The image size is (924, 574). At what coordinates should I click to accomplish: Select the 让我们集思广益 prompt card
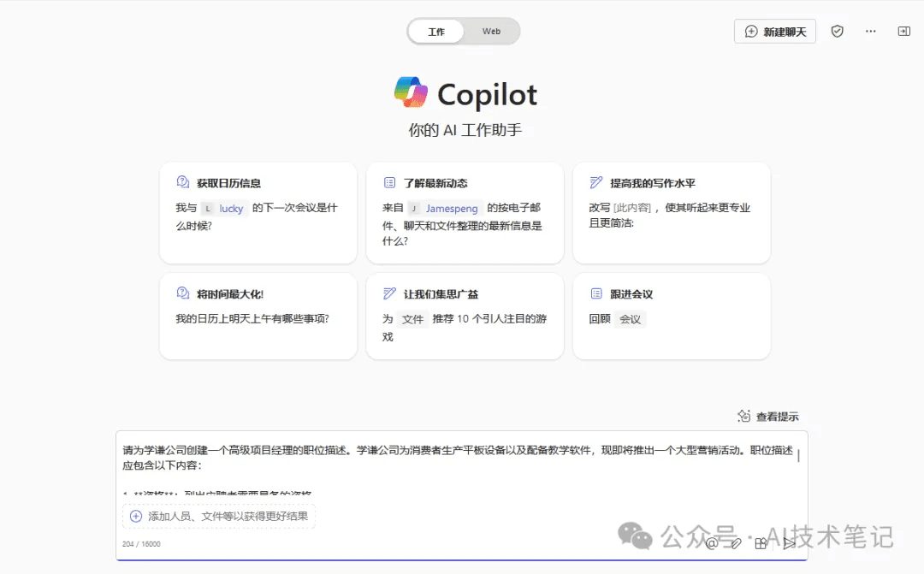click(465, 316)
